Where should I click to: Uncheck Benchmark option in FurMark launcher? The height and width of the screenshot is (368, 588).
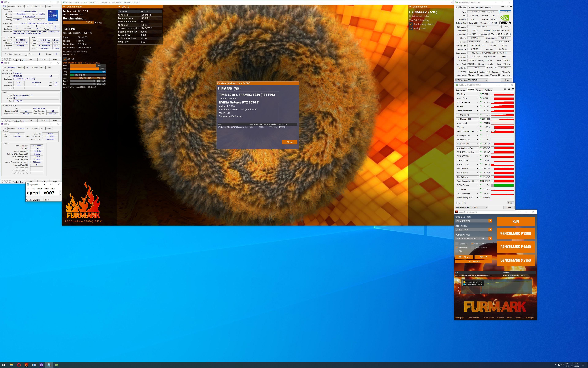[x=457, y=247]
